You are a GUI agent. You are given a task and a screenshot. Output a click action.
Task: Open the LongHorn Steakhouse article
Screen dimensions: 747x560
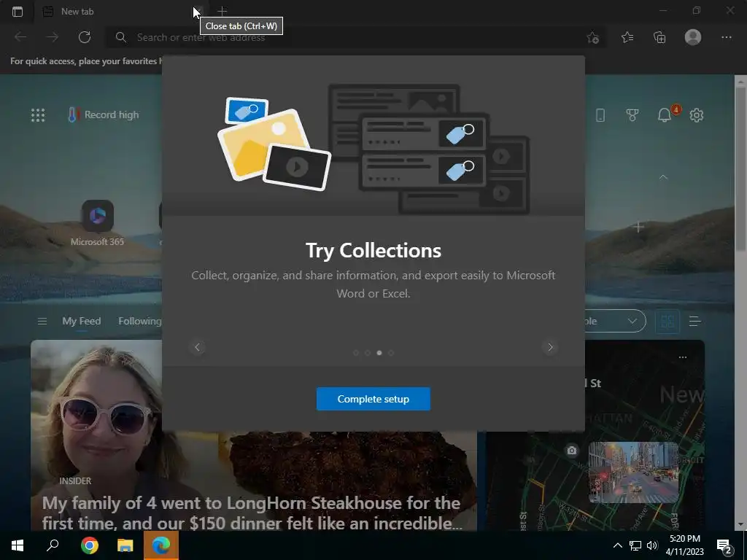(x=252, y=513)
